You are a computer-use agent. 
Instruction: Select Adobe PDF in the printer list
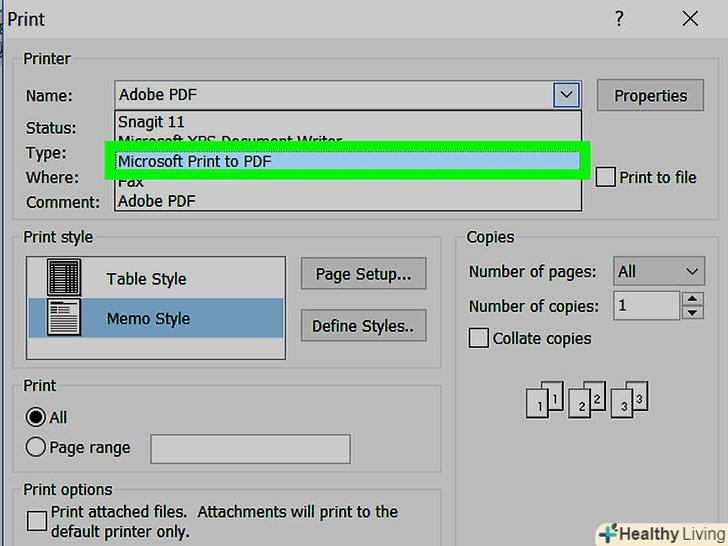pyautogui.click(x=348, y=201)
